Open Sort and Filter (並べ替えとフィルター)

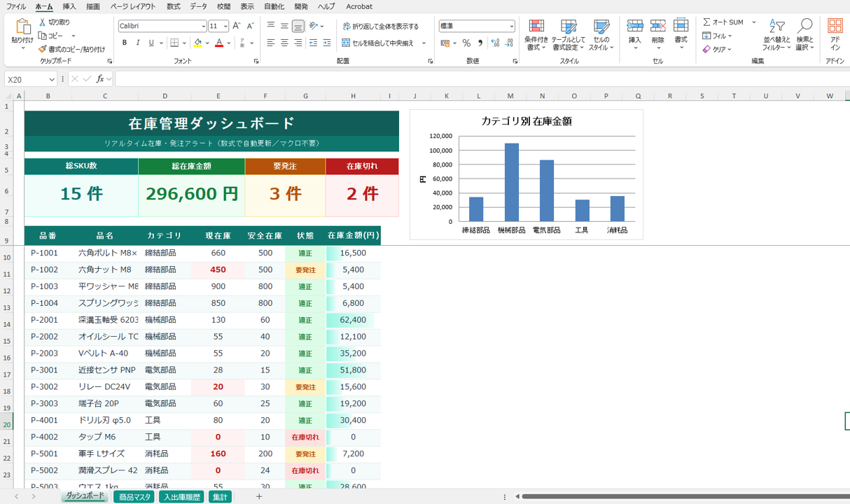(776, 35)
